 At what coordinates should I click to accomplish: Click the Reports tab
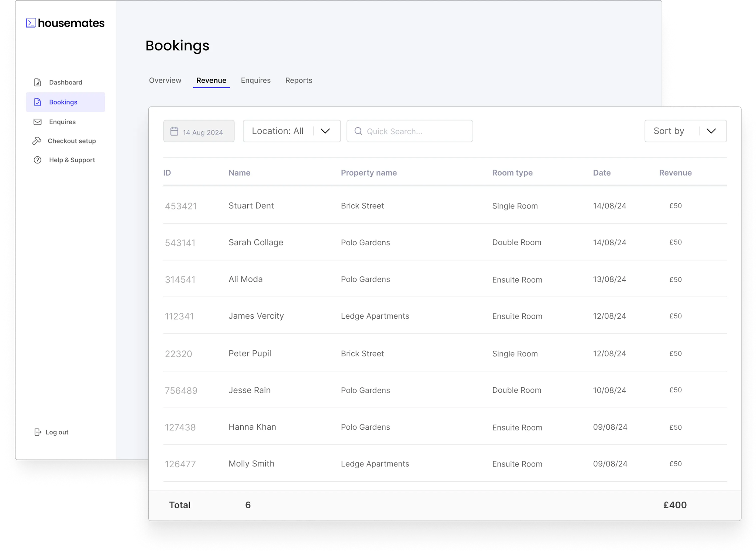tap(299, 80)
